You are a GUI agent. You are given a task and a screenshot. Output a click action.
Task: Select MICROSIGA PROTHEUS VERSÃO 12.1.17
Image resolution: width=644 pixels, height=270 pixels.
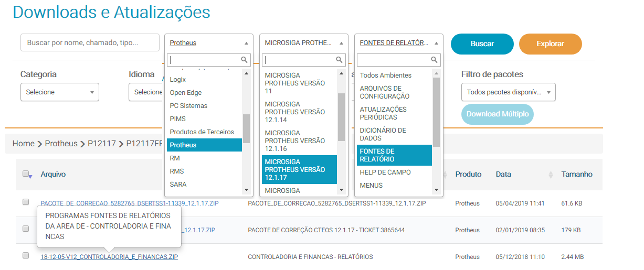299,170
